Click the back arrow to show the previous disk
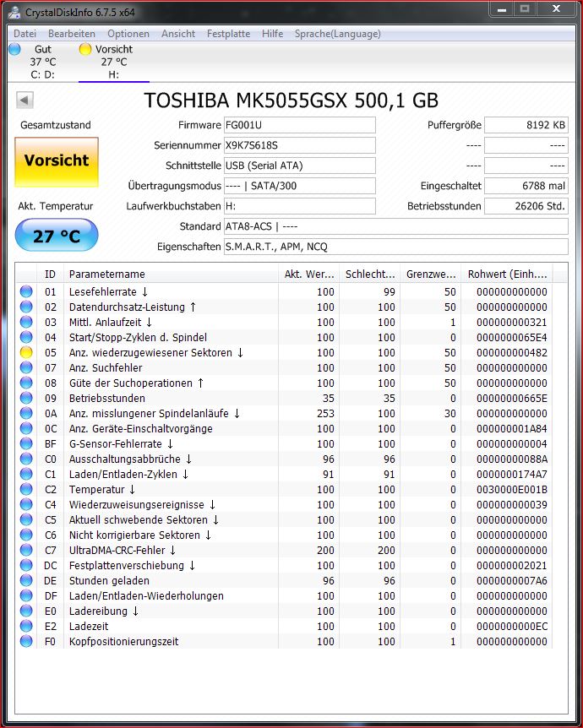583x728 pixels. coord(25,100)
